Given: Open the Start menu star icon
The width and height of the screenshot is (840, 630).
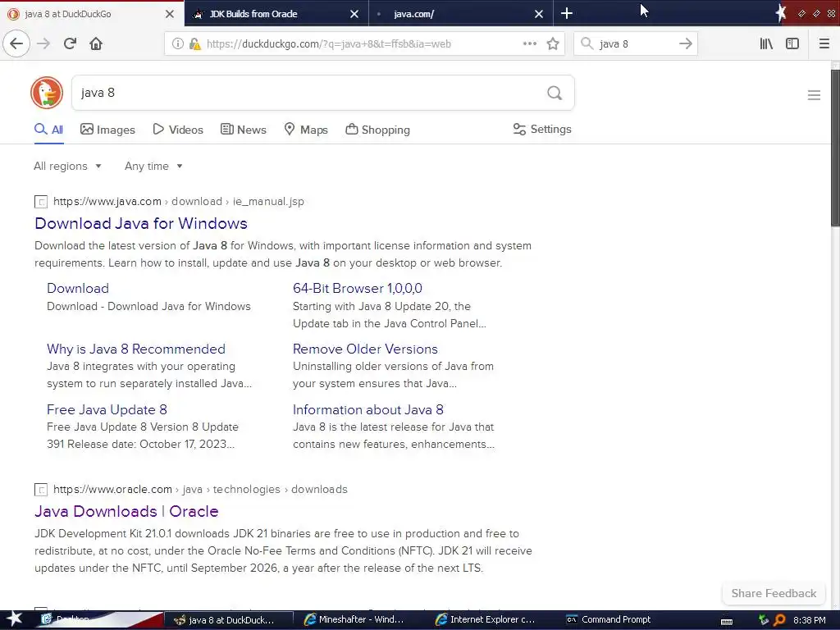Looking at the screenshot, I should pos(14,619).
